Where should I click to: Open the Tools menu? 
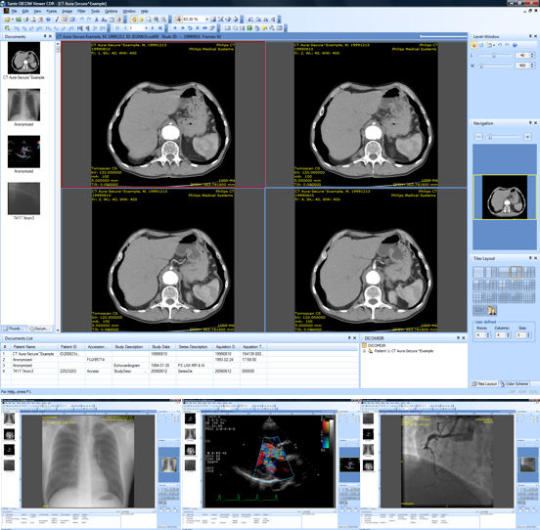coord(95,11)
